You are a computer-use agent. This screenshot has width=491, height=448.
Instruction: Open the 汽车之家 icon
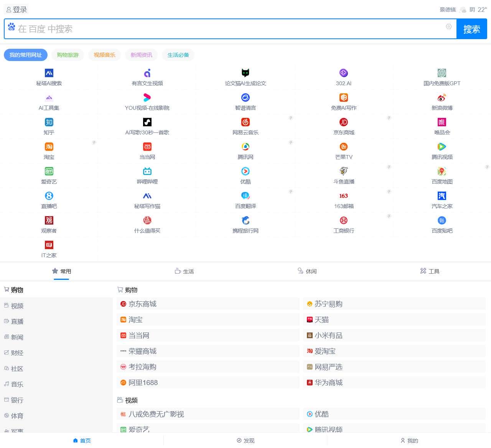click(x=442, y=196)
